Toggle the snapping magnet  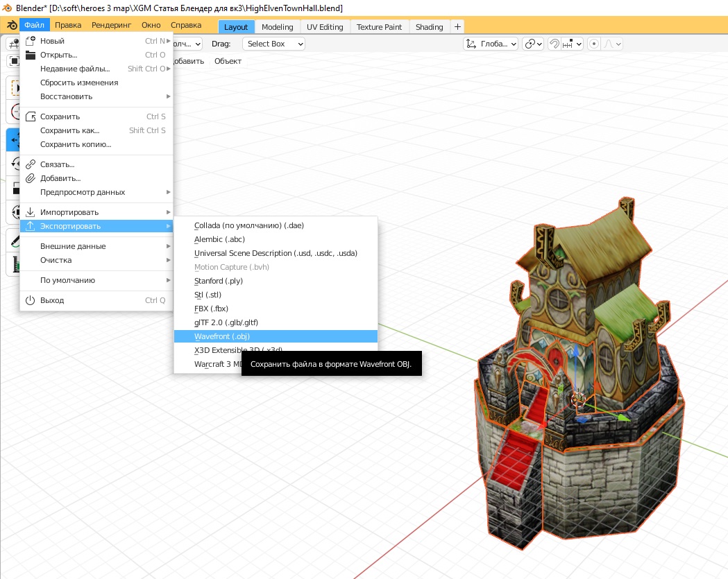click(x=555, y=44)
